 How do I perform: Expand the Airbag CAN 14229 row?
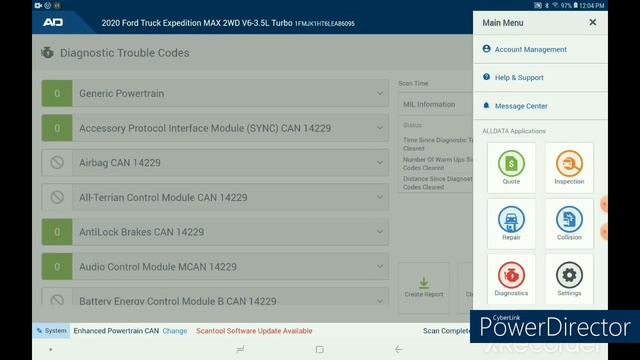coord(215,162)
